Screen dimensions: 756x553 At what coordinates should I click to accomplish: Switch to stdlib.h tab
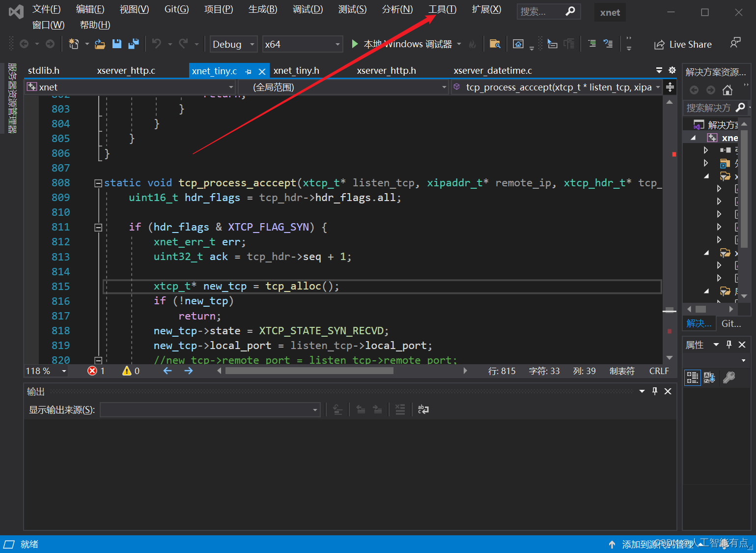click(44, 71)
